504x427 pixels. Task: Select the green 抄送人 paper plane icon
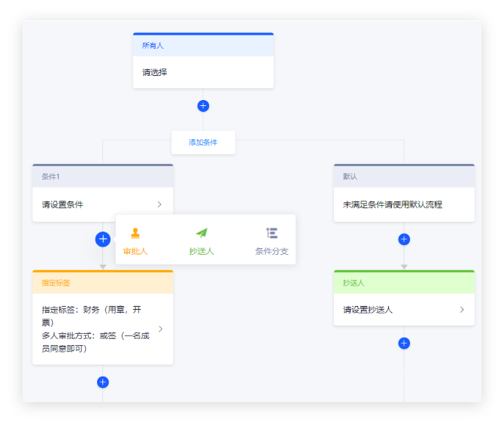pos(202,233)
